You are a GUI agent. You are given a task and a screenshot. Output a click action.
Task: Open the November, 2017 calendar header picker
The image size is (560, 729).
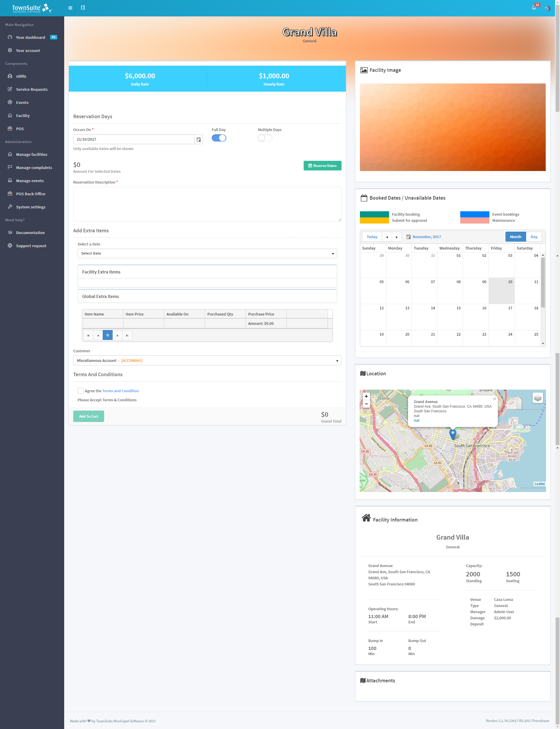click(426, 236)
